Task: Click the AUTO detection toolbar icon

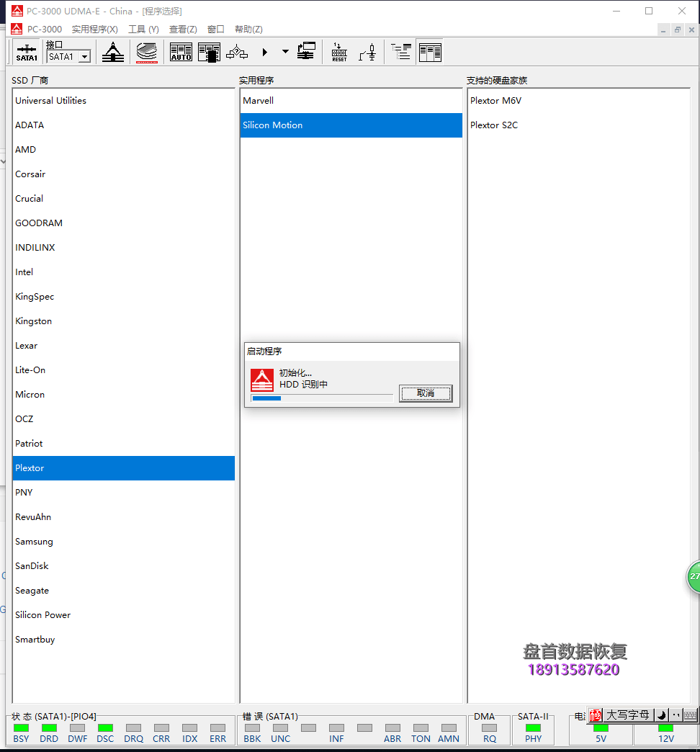Action: tap(181, 53)
